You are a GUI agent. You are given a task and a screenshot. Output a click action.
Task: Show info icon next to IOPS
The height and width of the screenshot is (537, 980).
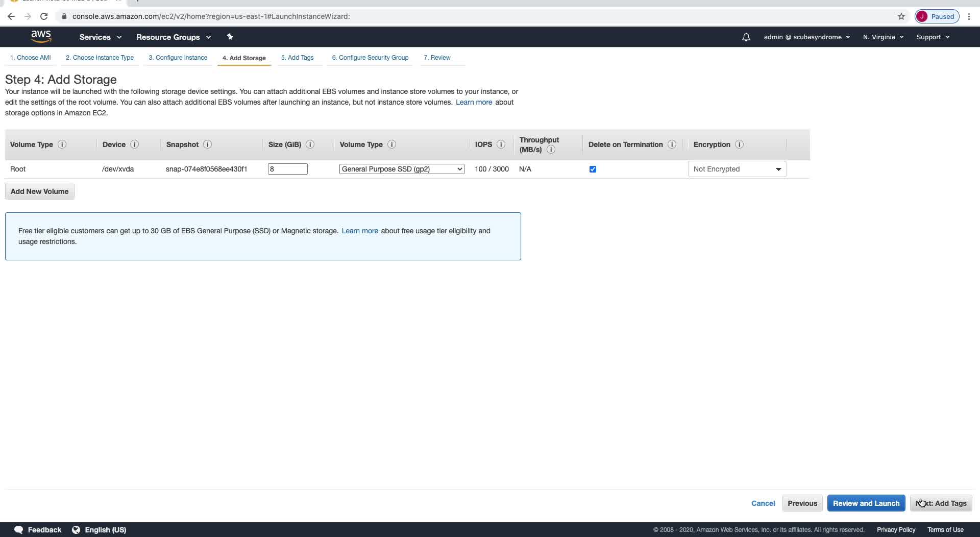(501, 144)
